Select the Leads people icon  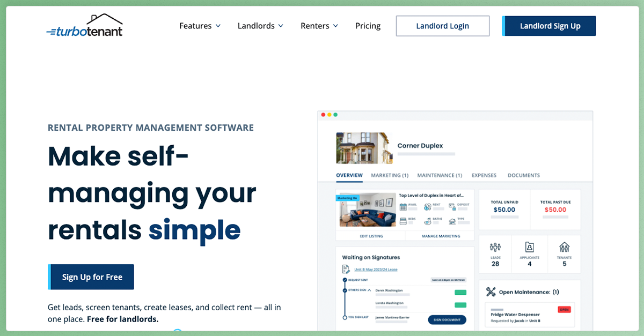pyautogui.click(x=495, y=247)
